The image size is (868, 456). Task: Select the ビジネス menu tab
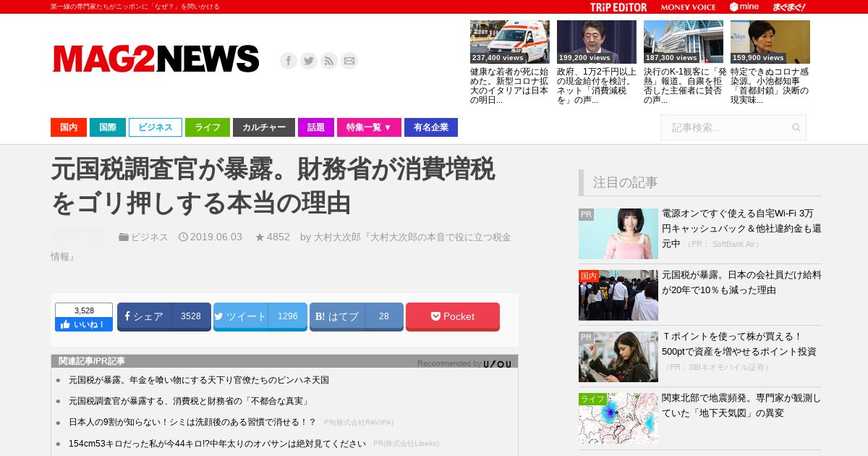(156, 127)
